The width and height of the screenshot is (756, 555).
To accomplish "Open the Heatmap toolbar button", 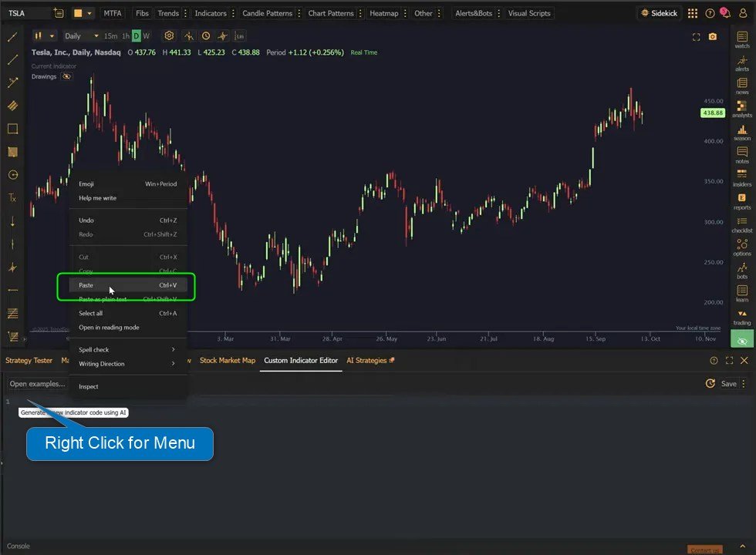I will point(384,14).
